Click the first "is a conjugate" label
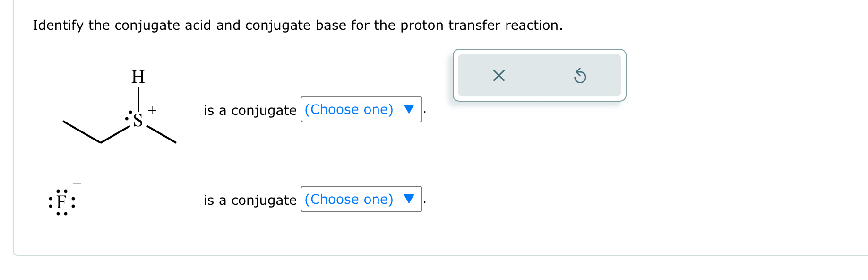The image size is (868, 280). tap(250, 110)
